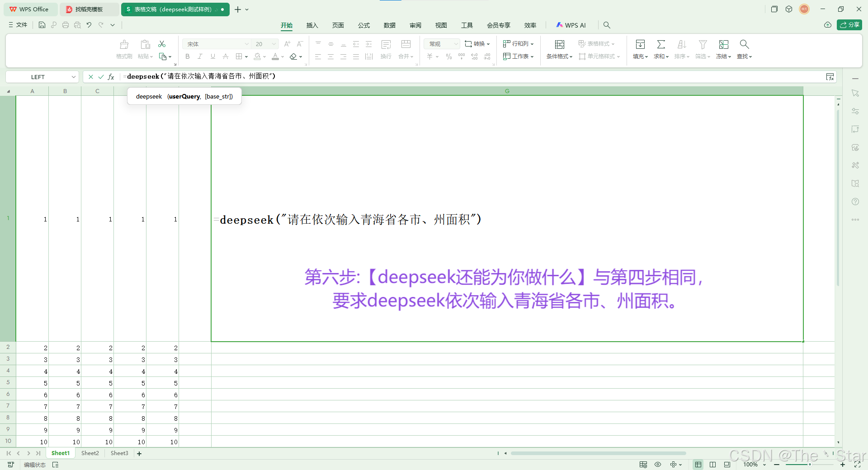868x470 pixels.
Task: Click the settings sliders icon in right sidebar
Action: (x=855, y=111)
